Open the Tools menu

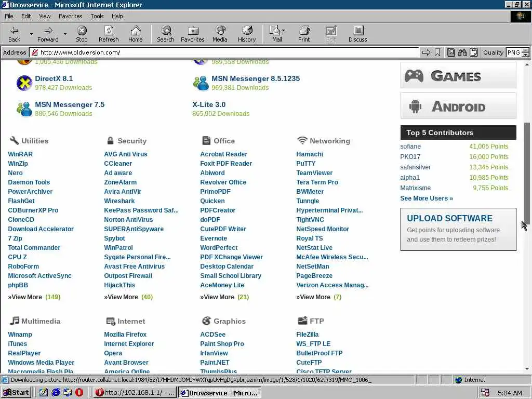tap(97, 16)
